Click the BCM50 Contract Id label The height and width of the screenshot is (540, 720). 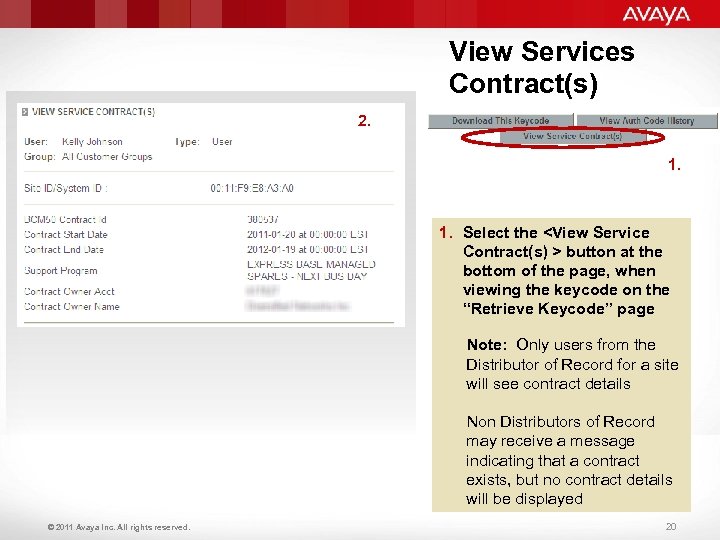tap(65, 219)
